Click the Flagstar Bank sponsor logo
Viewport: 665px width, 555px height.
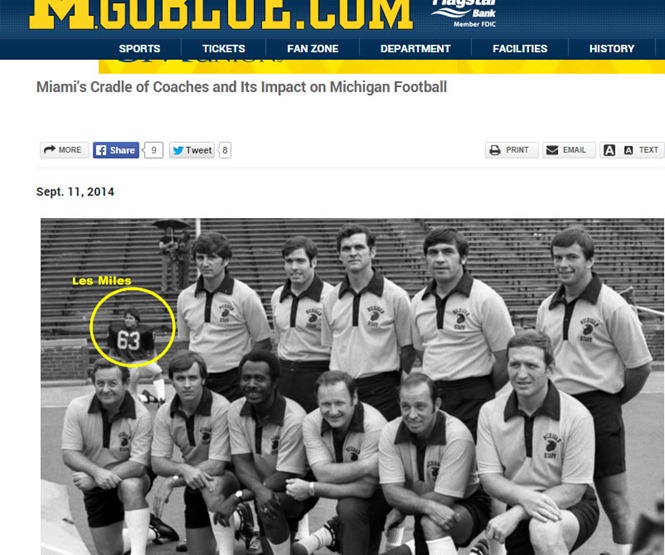coord(464,14)
